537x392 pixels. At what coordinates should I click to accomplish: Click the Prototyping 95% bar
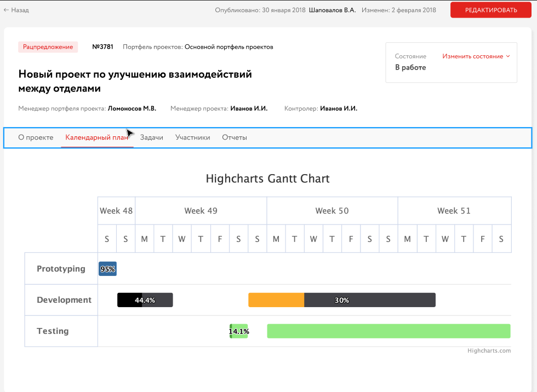(x=107, y=269)
